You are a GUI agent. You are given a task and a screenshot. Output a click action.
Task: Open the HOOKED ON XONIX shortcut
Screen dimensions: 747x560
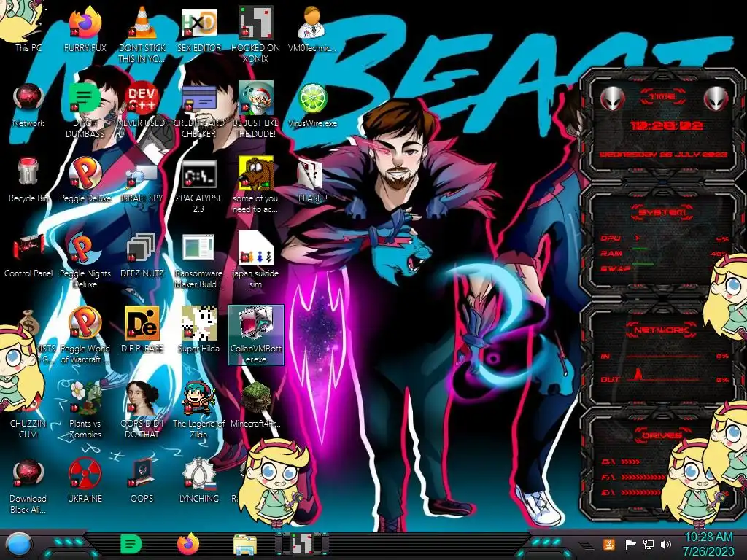click(x=255, y=34)
